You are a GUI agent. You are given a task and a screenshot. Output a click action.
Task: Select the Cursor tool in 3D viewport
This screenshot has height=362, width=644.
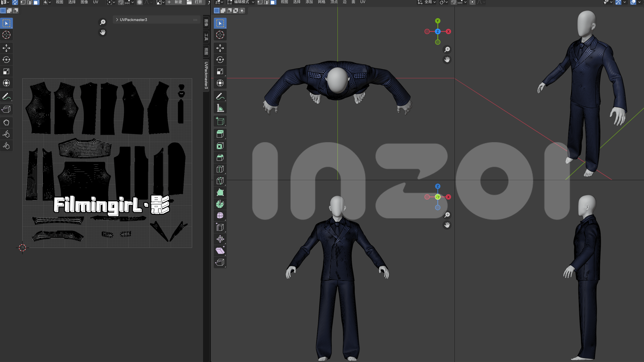(x=220, y=35)
